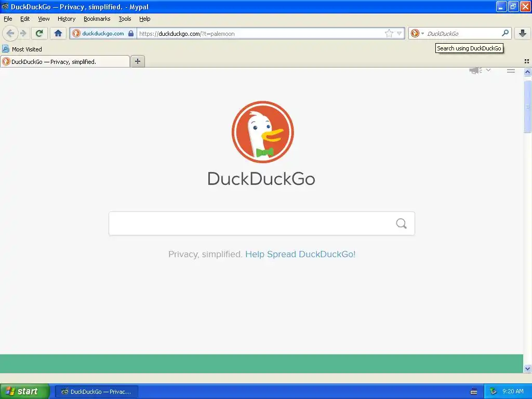Select the DuckDuckGo — Privacy, simplified tab
The width and height of the screenshot is (532, 399).
pyautogui.click(x=65, y=61)
